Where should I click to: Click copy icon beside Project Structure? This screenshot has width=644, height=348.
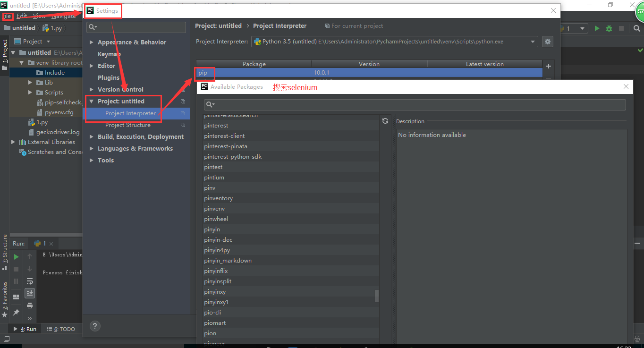[x=183, y=125]
